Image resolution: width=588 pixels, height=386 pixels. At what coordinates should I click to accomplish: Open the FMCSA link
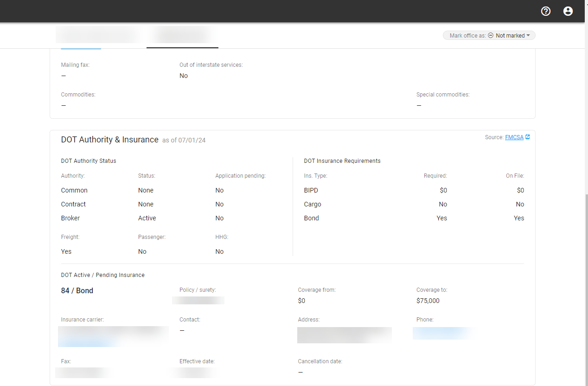click(x=514, y=137)
